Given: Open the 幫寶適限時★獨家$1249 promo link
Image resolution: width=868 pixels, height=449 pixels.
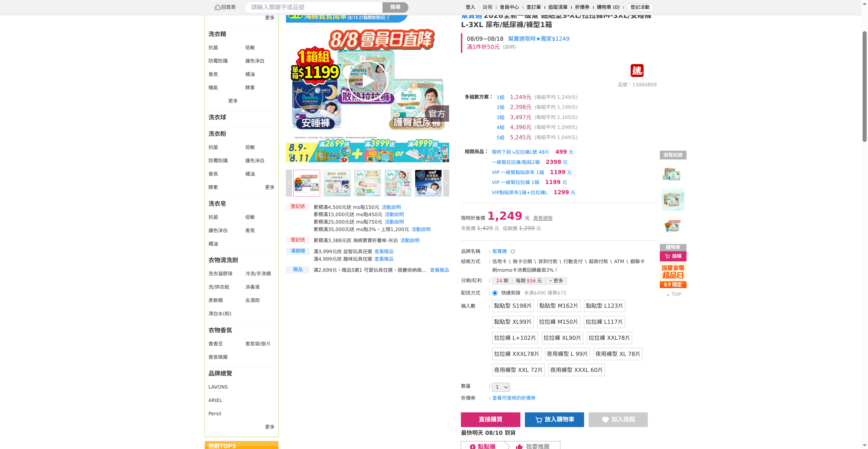Looking at the screenshot, I should click(538, 39).
